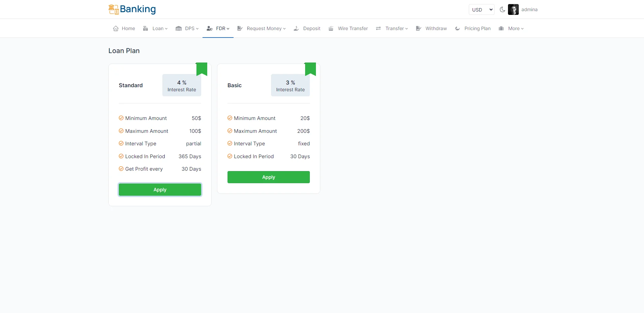Click the green bookmark ribbon on Standard card
Image resolution: width=644 pixels, height=313 pixels.
click(x=202, y=69)
